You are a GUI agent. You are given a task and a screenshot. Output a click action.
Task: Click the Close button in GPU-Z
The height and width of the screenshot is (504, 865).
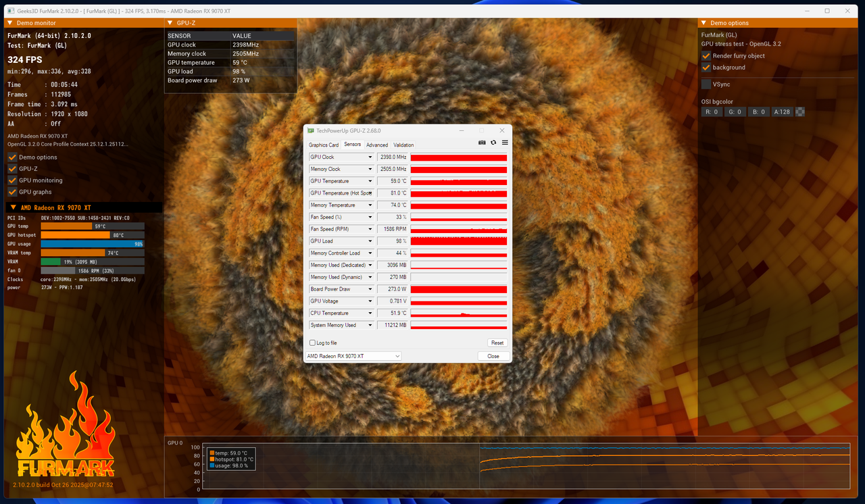tap(493, 356)
